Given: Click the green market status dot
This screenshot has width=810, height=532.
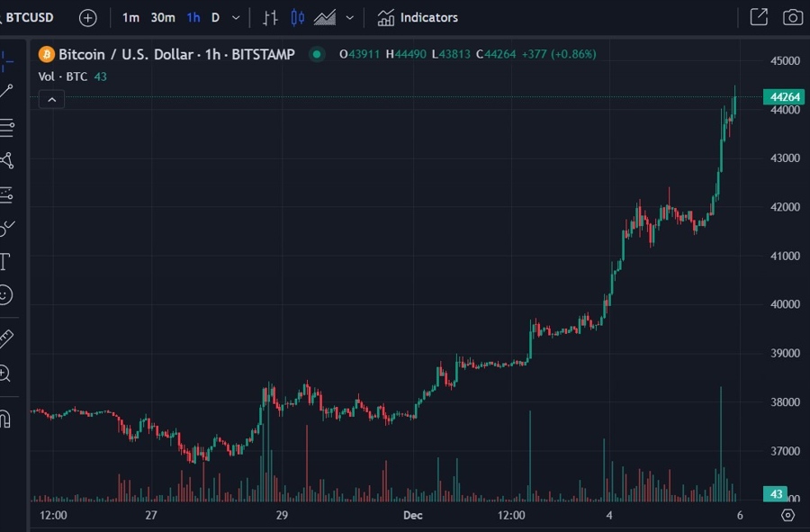Looking at the screenshot, I should click(x=317, y=54).
